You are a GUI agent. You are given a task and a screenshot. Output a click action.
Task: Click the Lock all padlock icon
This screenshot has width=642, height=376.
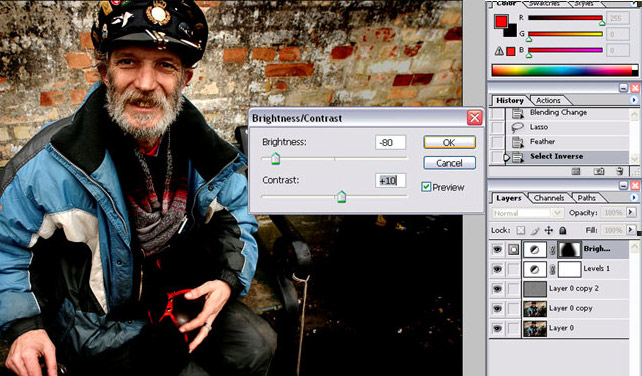pos(563,231)
